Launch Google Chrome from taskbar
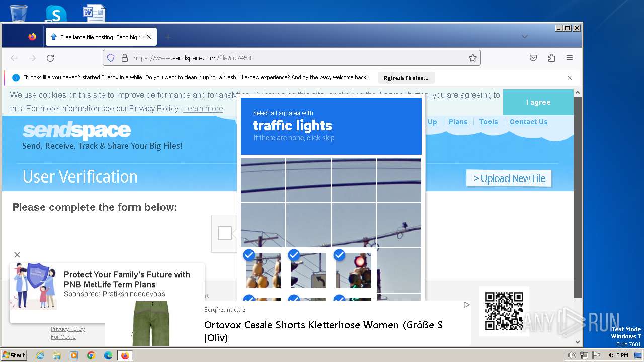The height and width of the screenshot is (362, 644). 91,355
